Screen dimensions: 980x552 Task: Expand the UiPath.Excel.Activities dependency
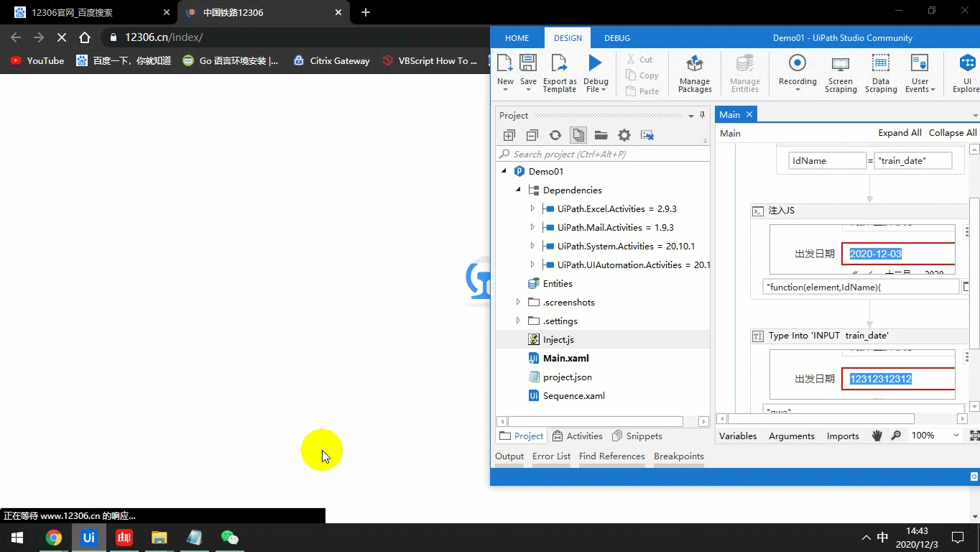tap(532, 208)
